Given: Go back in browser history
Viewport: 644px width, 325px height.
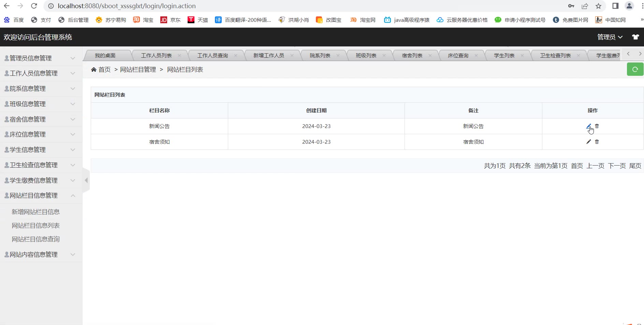Looking at the screenshot, I should coord(6,6).
